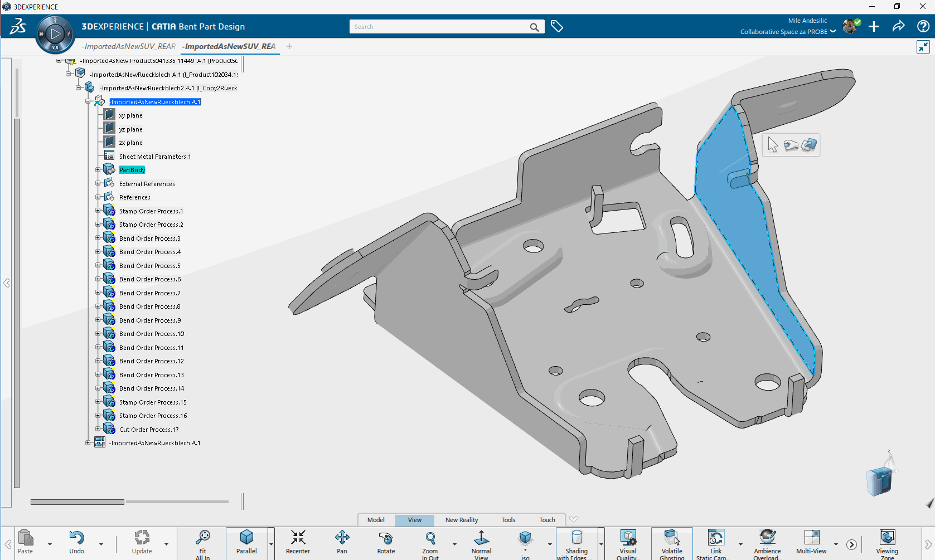
Task: Expand the PartBody tree node
Action: tap(98, 170)
